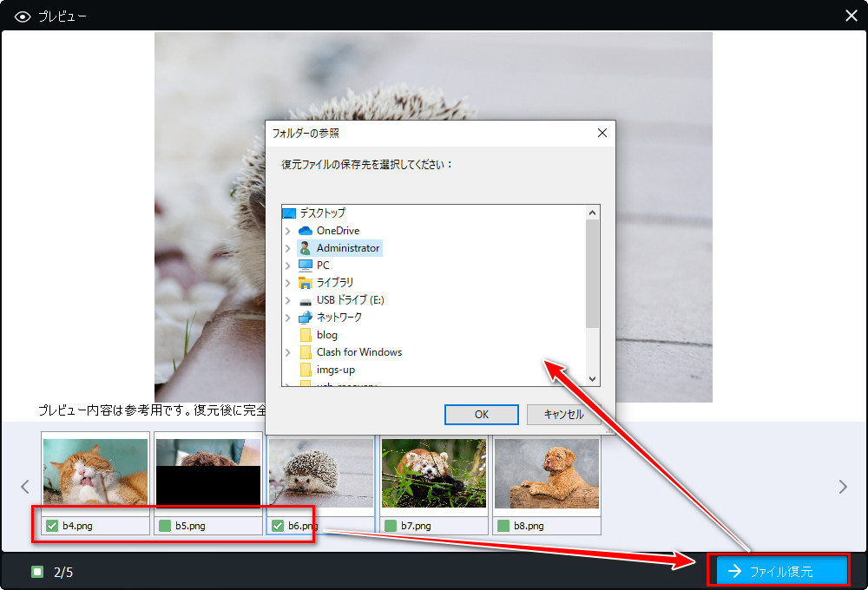Toggle the select-all checkbox beside 2/5
Image resolution: width=868 pixels, height=590 pixels.
[37, 572]
